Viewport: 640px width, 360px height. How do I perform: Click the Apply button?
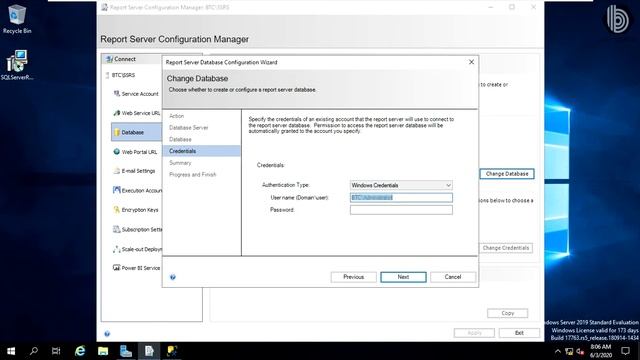474,333
